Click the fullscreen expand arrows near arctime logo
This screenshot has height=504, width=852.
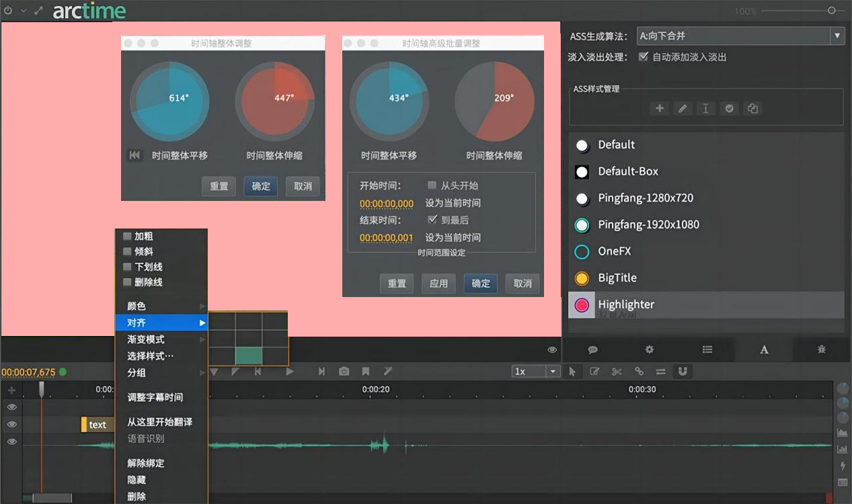[39, 11]
